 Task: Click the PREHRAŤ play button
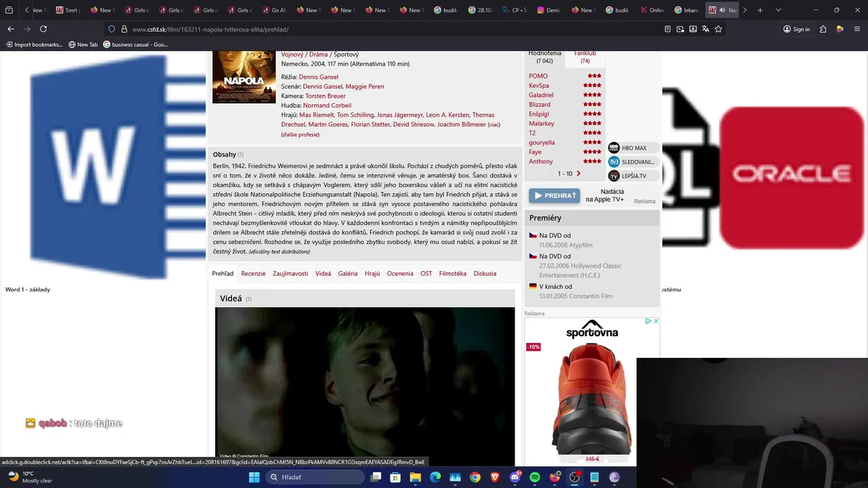click(x=555, y=196)
